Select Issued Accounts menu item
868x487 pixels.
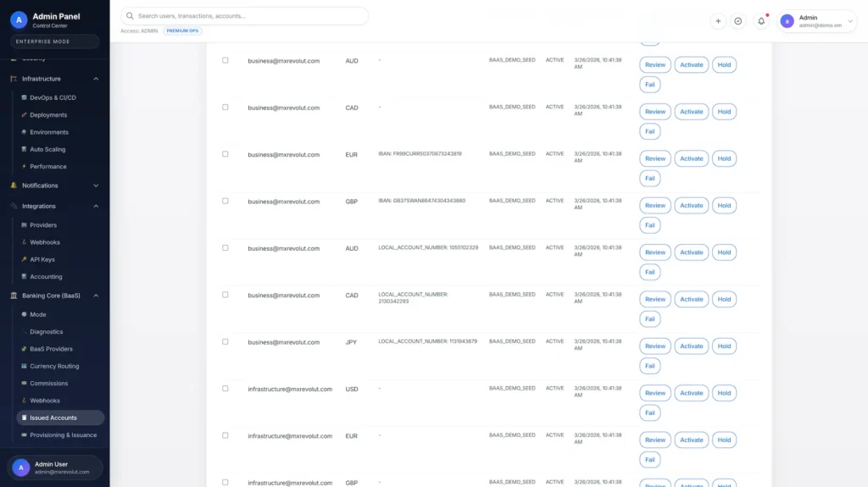coord(60,418)
